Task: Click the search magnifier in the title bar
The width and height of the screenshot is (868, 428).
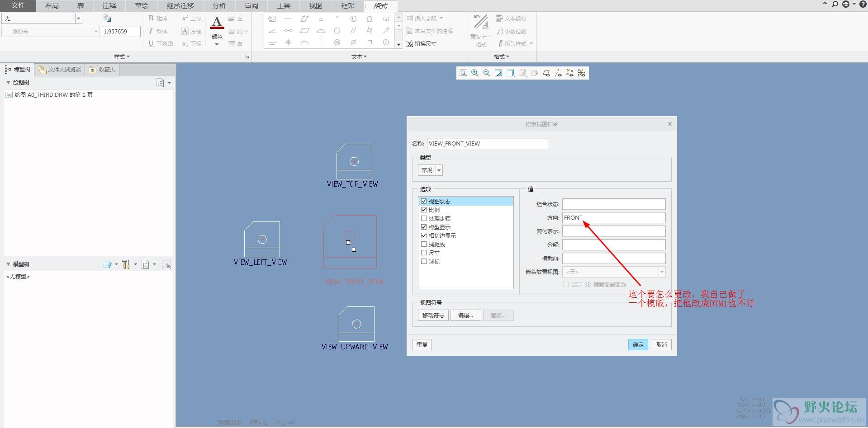Action: coord(835,5)
